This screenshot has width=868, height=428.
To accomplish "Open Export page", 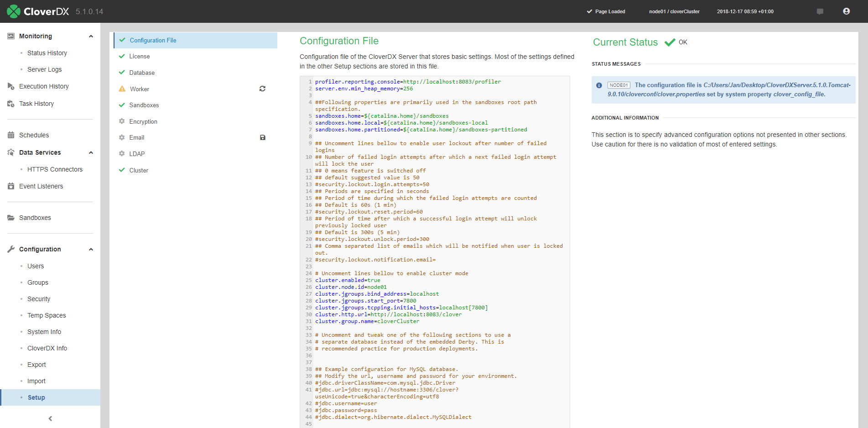I will click(36, 365).
